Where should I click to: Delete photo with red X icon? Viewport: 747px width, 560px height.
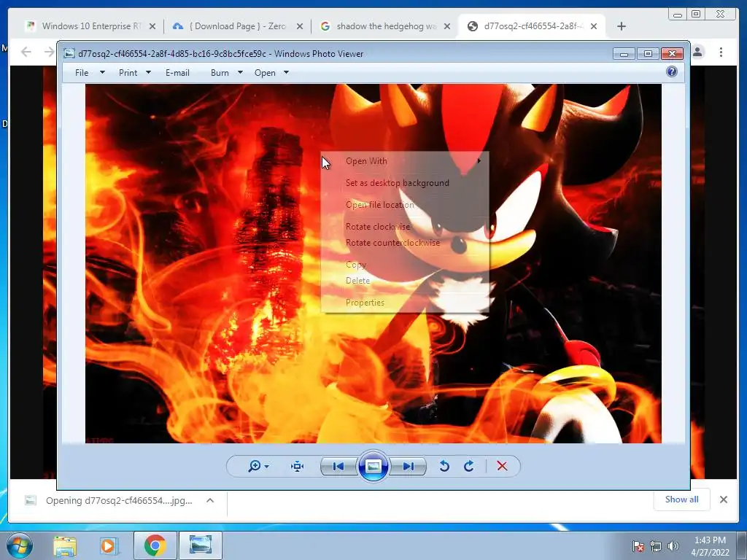tap(502, 466)
